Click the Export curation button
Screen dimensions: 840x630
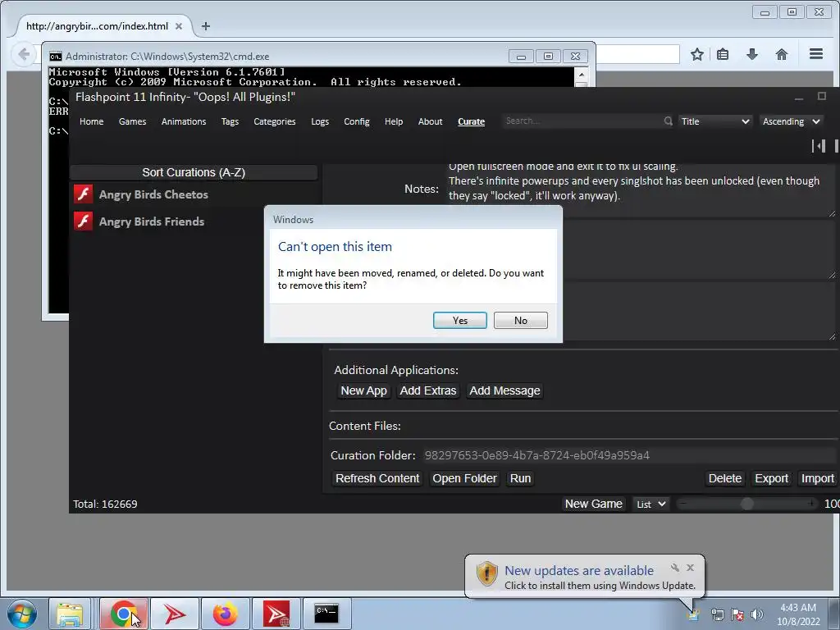point(771,478)
